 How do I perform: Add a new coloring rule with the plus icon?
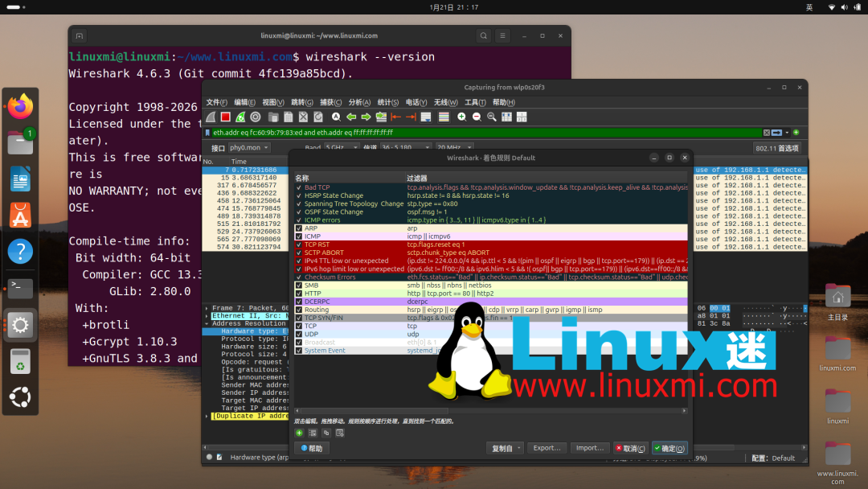299,434
